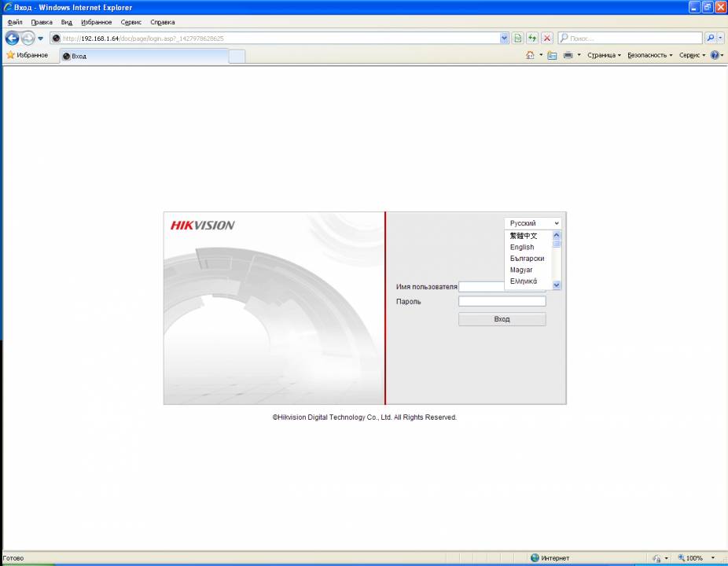
Task: Open the Вид menu
Action: pos(66,22)
